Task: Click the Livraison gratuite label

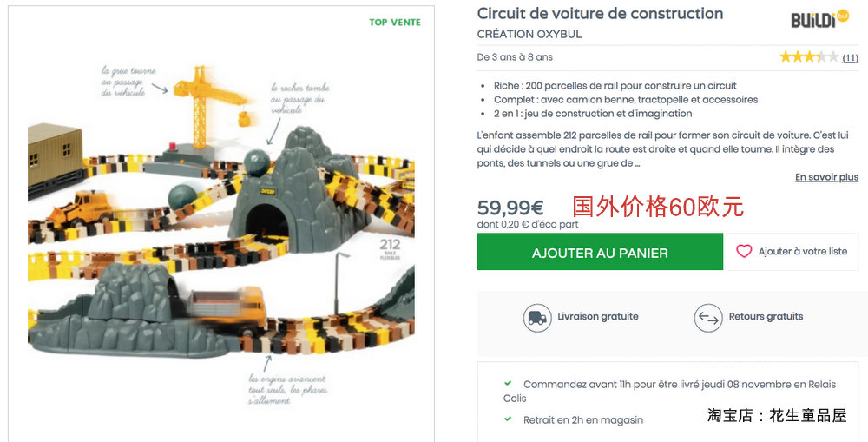Action: (598, 316)
